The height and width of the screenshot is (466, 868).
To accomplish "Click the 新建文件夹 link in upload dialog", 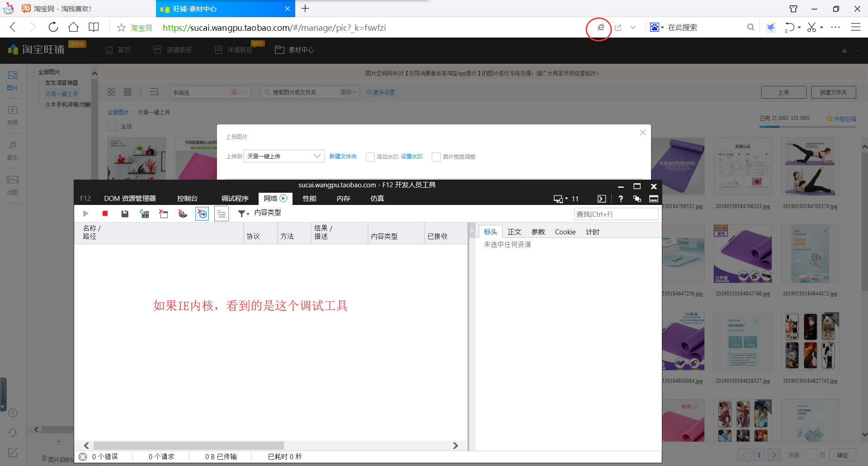I will coord(343,157).
